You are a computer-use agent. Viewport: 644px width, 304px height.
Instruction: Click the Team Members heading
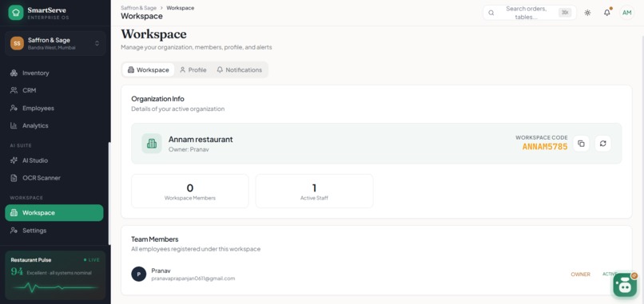click(155, 239)
